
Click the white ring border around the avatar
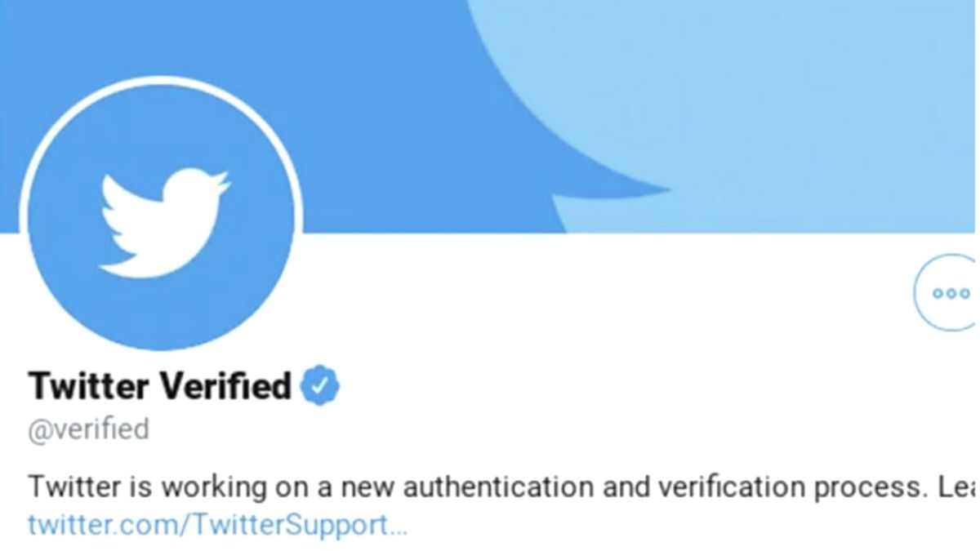162,81
